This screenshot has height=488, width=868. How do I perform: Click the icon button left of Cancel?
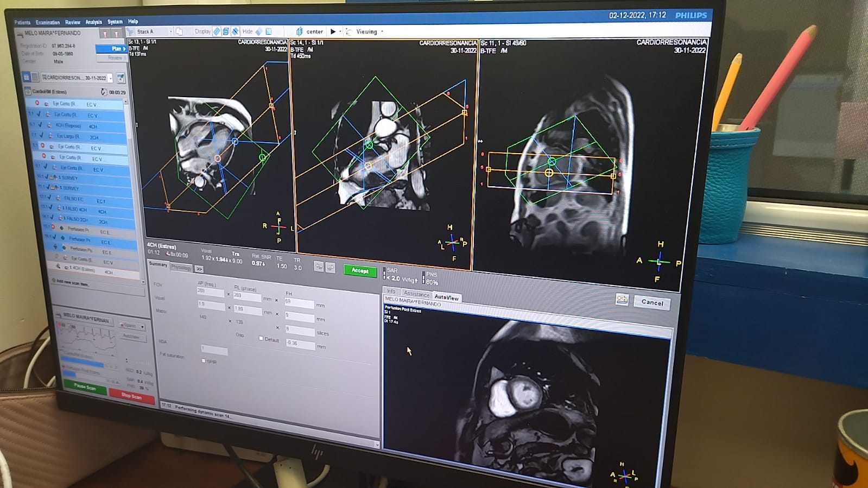click(622, 300)
